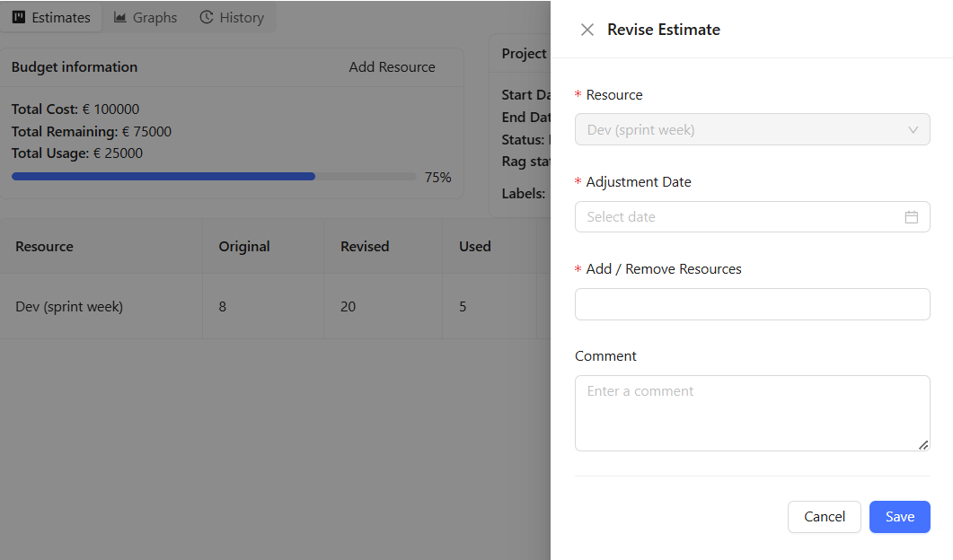Switch to the History tab
The height and width of the screenshot is (560, 953).
pyautogui.click(x=233, y=18)
